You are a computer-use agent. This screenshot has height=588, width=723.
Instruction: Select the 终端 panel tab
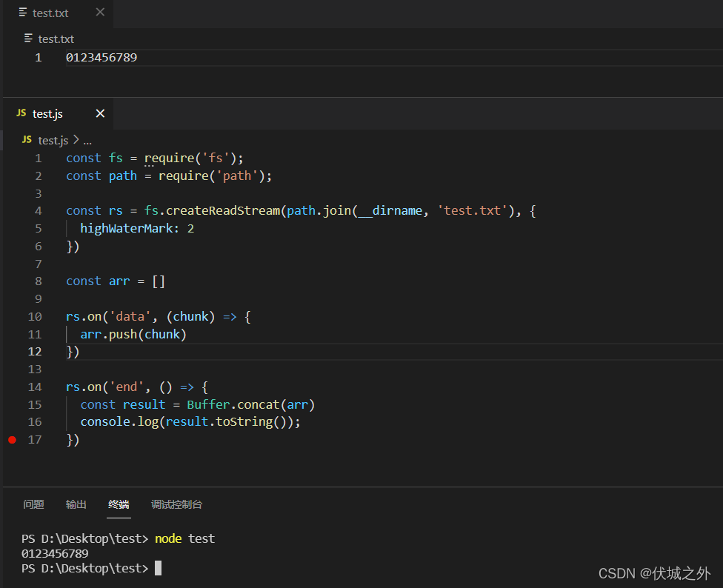119,504
